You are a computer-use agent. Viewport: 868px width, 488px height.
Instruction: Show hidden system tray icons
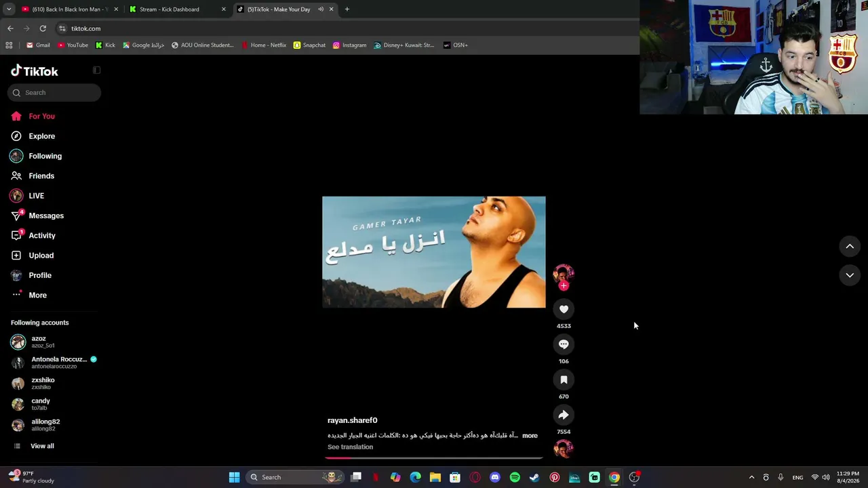[x=751, y=477]
